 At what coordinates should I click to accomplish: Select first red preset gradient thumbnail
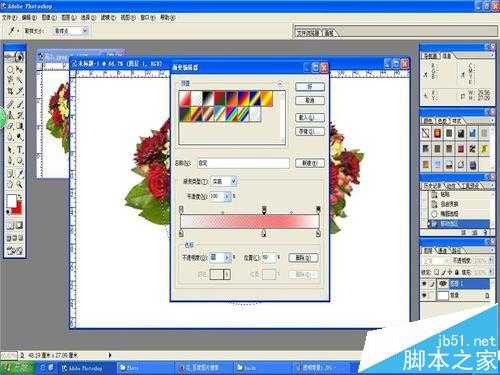tap(185, 99)
